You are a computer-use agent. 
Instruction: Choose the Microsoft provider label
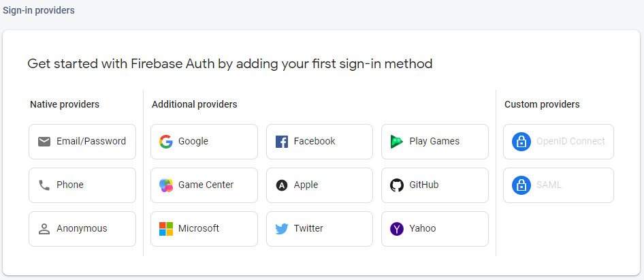point(199,229)
